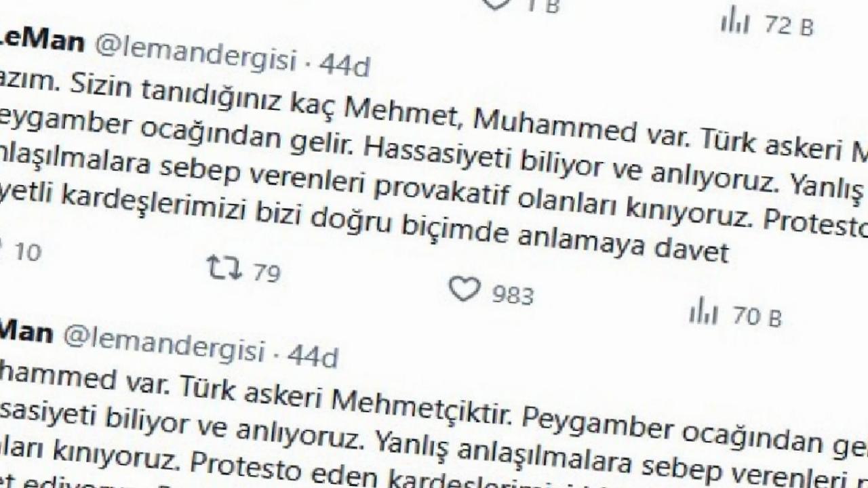
Task: Retweet the post showing 79 retweets
Action: pyautogui.click(x=224, y=268)
